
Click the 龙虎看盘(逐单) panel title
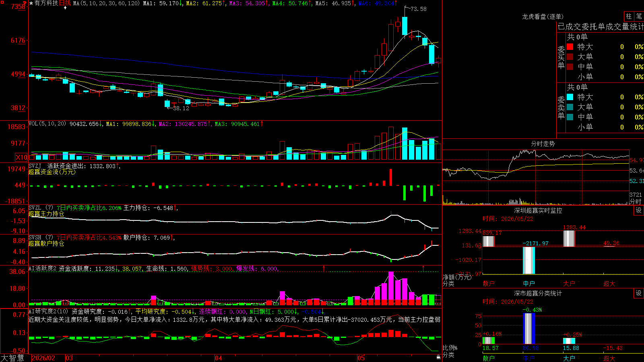543,16
